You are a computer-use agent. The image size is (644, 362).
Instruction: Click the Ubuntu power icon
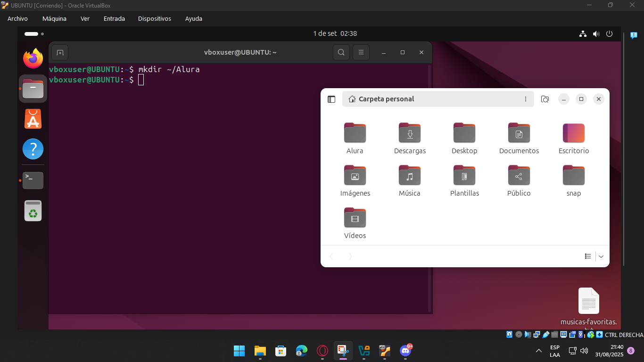(x=609, y=34)
